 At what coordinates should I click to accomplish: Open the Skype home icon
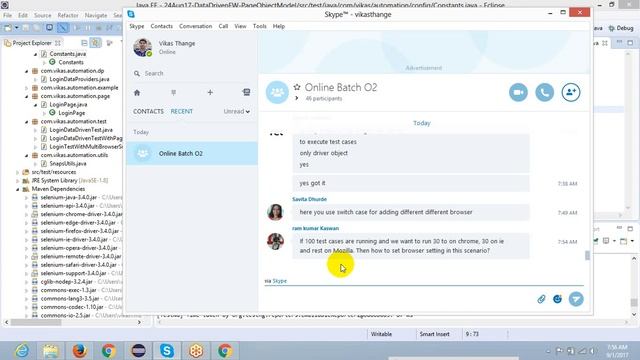137,93
